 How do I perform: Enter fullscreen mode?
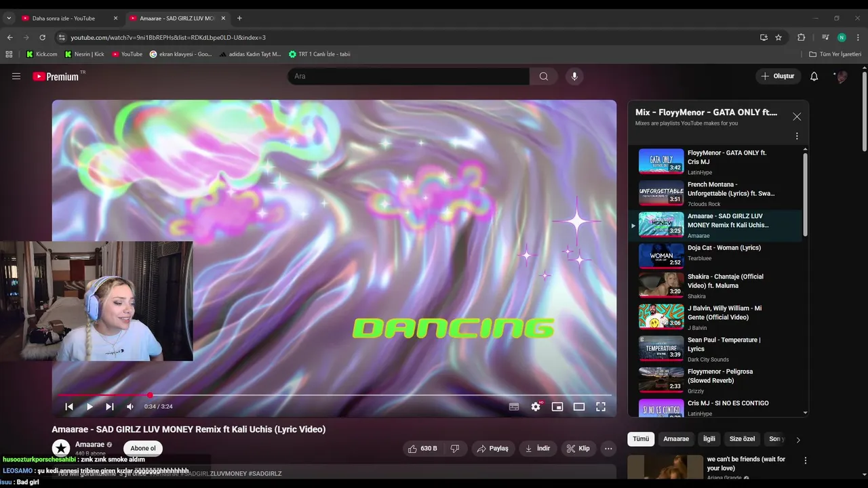[x=601, y=407]
